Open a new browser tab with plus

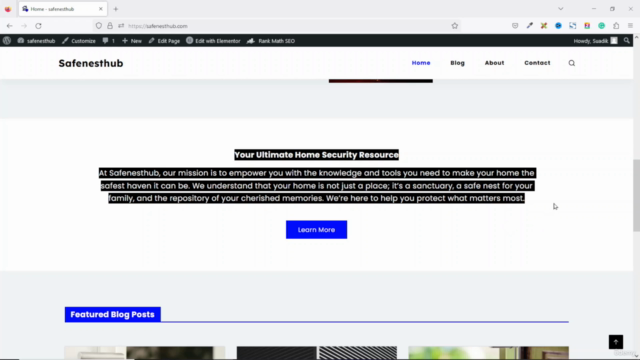116,9
